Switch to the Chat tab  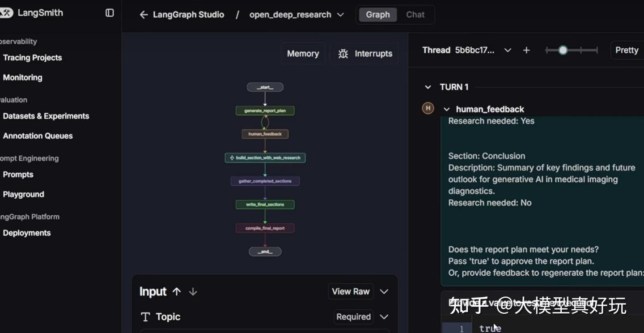415,14
